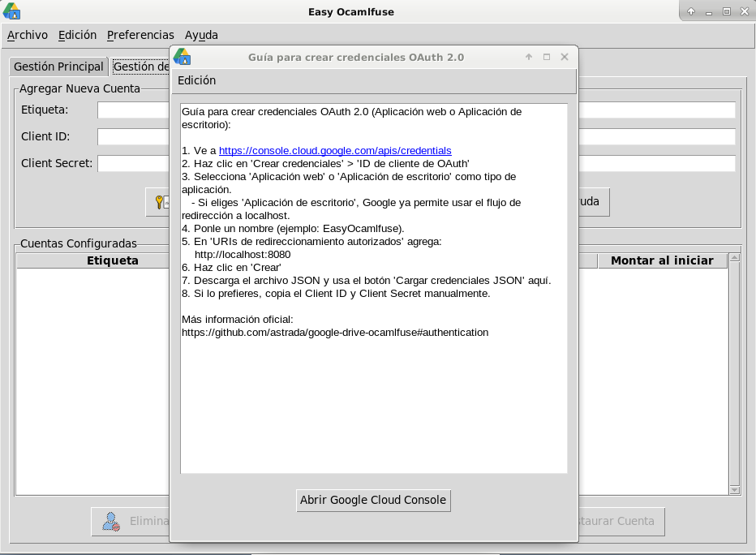Click the Easy Ocamlfuse app icon in main title bar
This screenshot has height=555, width=756.
point(11,11)
